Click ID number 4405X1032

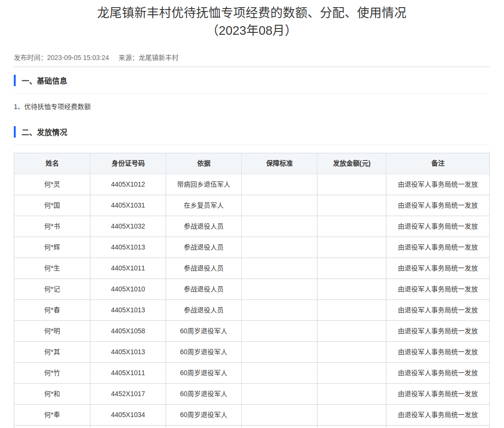[128, 227]
